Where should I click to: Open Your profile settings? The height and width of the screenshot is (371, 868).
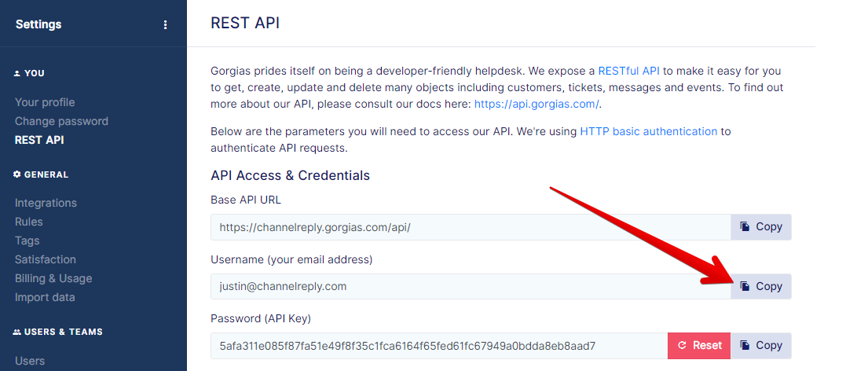(x=45, y=102)
